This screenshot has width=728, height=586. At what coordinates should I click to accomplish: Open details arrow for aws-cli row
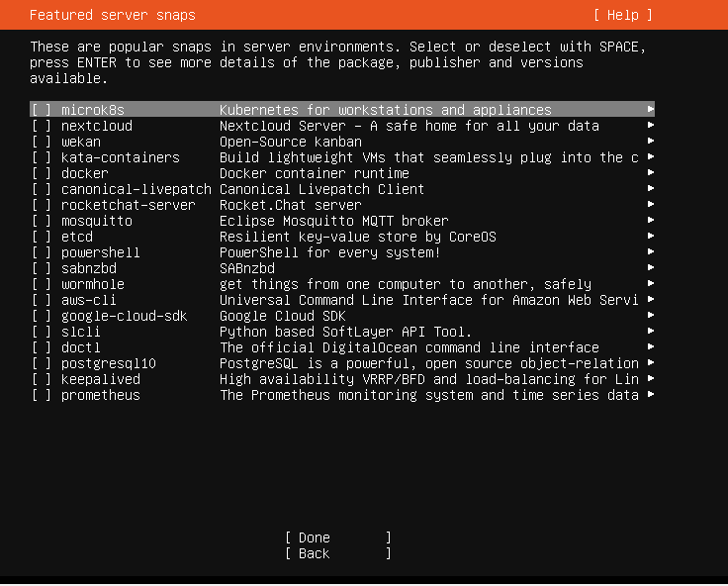click(x=651, y=298)
